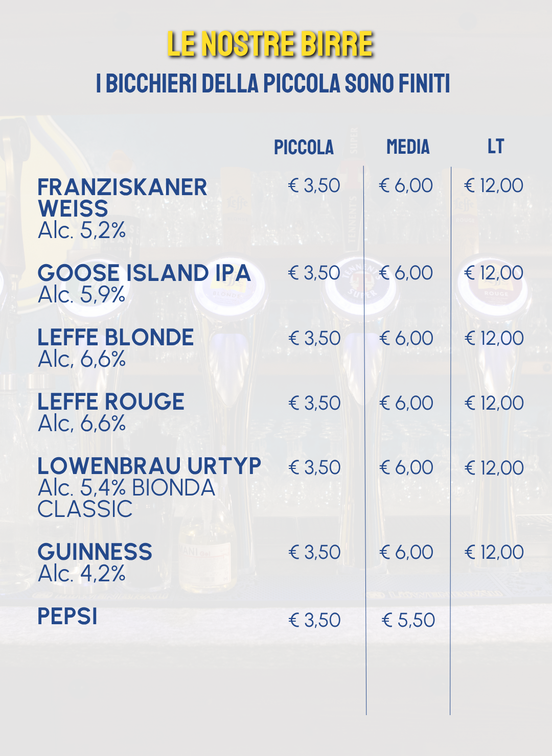The width and height of the screenshot is (552, 756).
Task: Click Leffe Blonde litre price € 12,00
Action: coord(494,338)
